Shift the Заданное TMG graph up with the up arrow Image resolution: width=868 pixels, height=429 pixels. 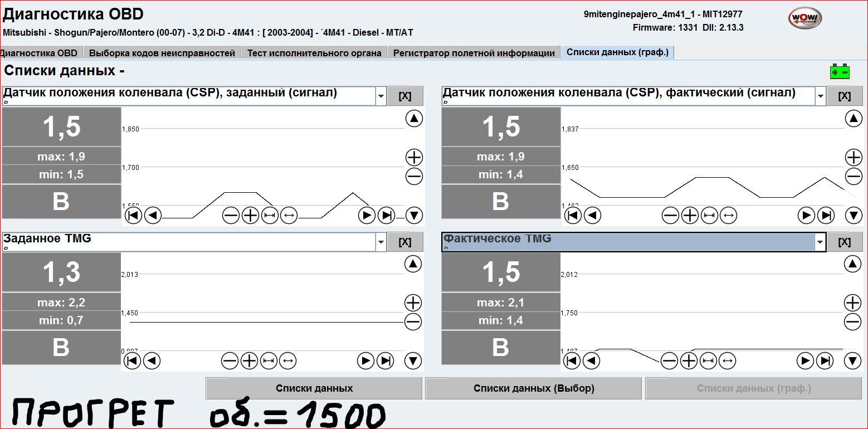coord(413,264)
